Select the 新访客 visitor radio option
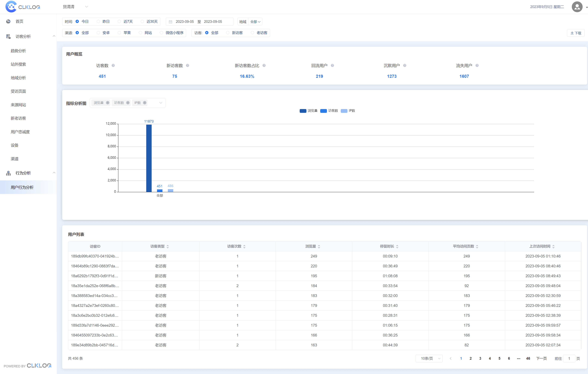Viewport: 588px width, 374px height. tap(228, 33)
